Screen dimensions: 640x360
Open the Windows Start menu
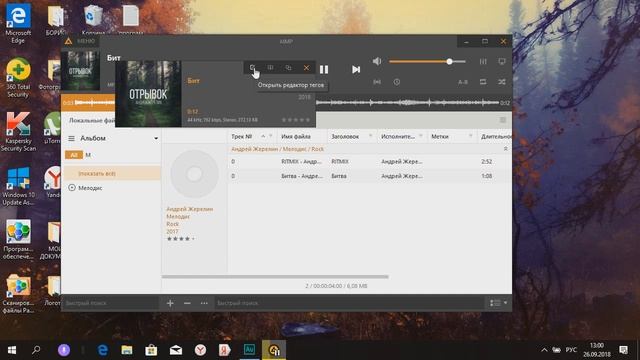click(12, 350)
